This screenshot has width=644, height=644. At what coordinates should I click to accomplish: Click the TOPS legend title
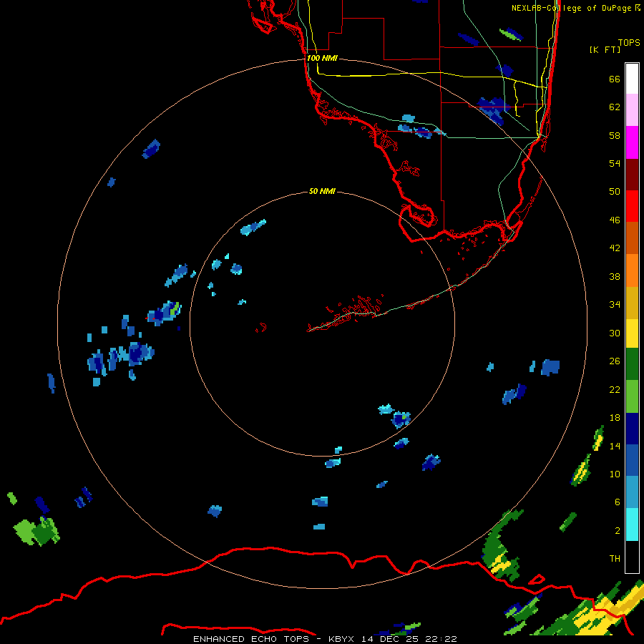(x=629, y=42)
